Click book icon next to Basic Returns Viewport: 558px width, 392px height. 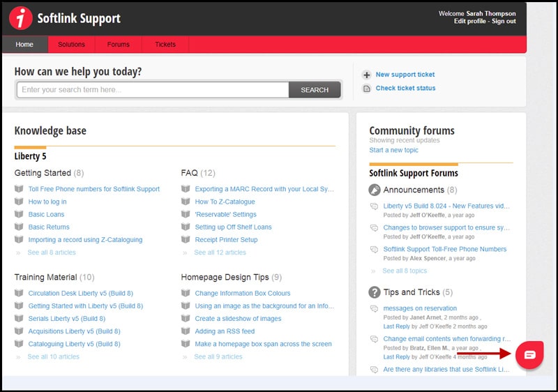tap(19, 227)
